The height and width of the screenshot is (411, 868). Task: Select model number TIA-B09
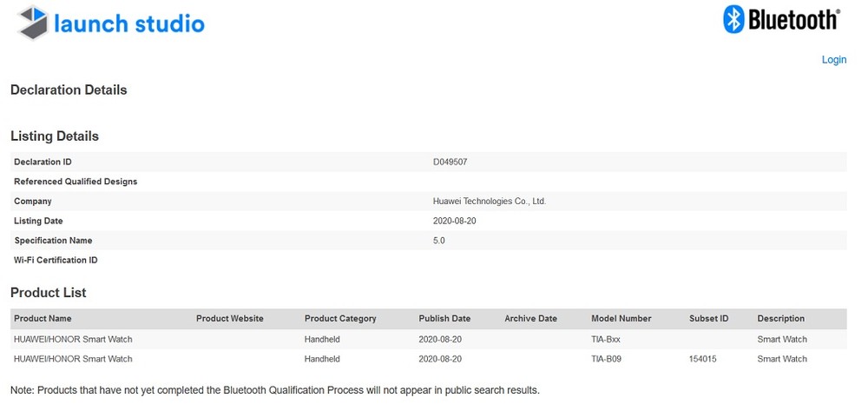(x=606, y=359)
